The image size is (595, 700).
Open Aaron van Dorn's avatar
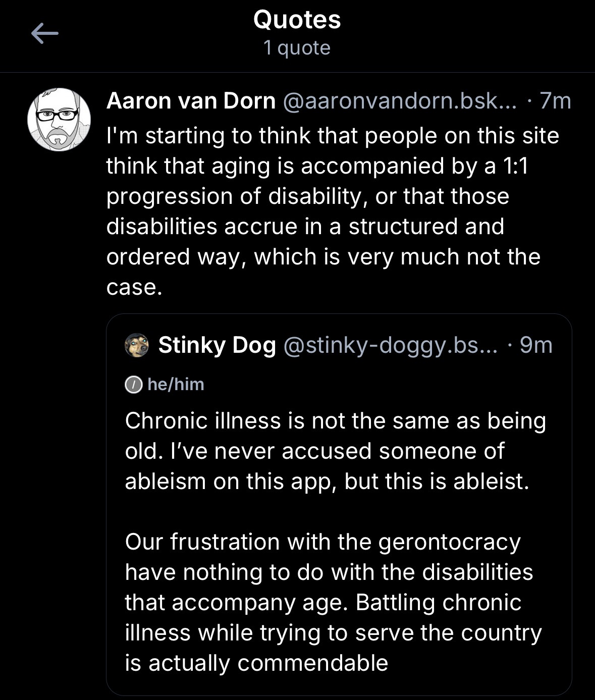[x=59, y=120]
